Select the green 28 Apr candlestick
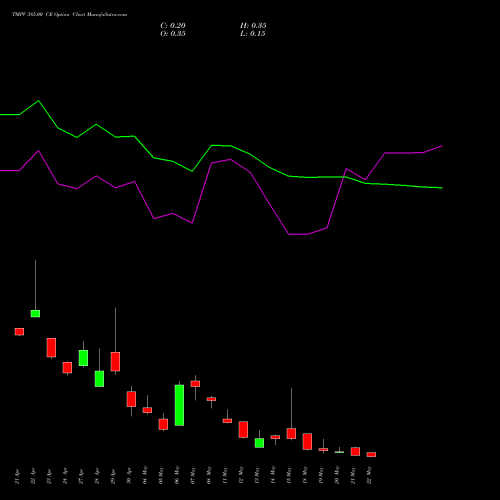 coord(99,379)
